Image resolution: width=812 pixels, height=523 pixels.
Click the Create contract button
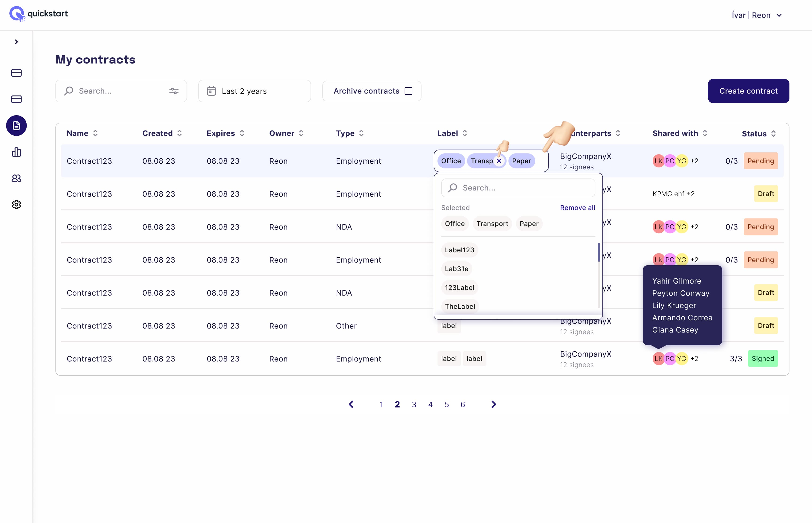pos(749,91)
